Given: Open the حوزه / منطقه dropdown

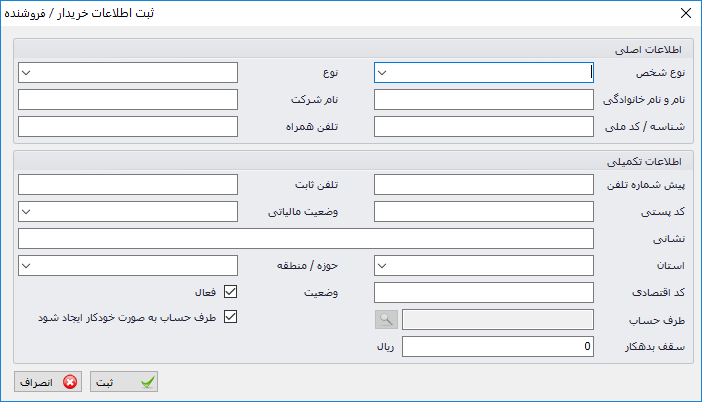Looking at the screenshot, I should click(x=128, y=265).
